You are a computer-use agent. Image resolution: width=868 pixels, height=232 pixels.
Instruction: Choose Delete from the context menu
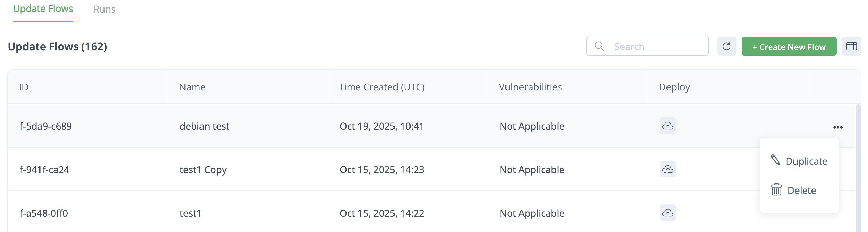coord(802,190)
